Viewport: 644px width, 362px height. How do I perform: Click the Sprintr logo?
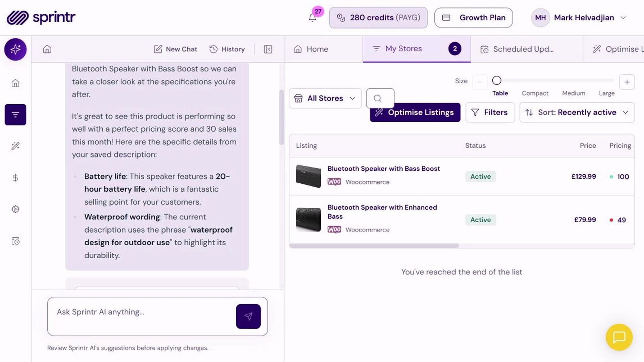41,17
